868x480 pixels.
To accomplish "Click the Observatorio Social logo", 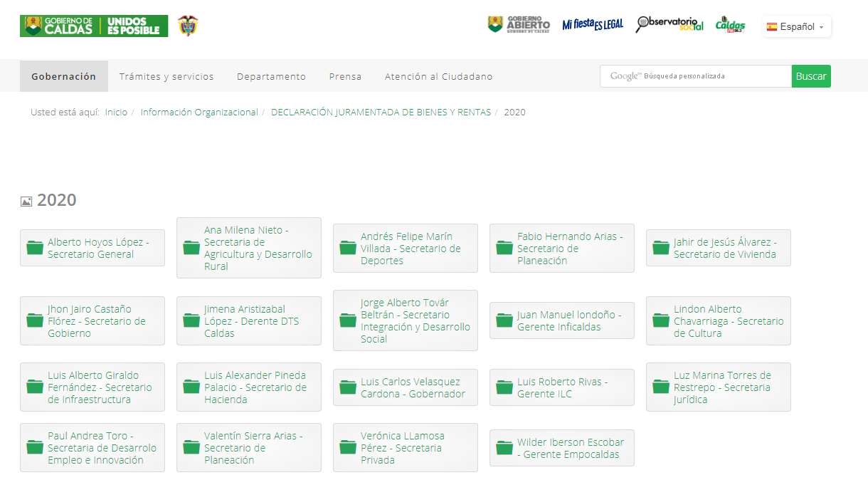I will pyautogui.click(x=669, y=25).
